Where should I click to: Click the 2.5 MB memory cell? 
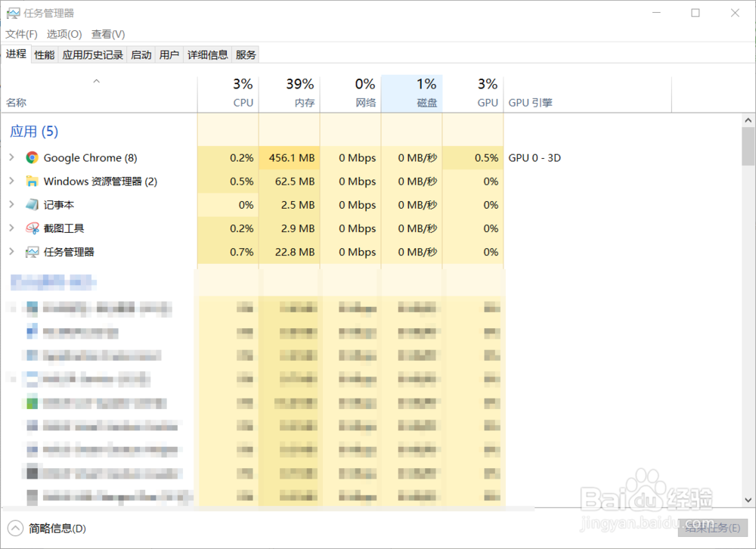pyautogui.click(x=290, y=205)
